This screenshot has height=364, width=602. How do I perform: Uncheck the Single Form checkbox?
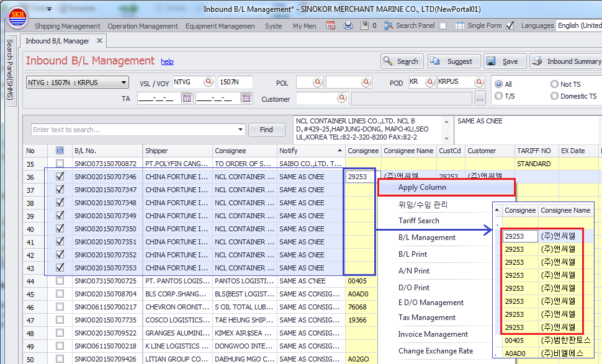[x=510, y=25]
